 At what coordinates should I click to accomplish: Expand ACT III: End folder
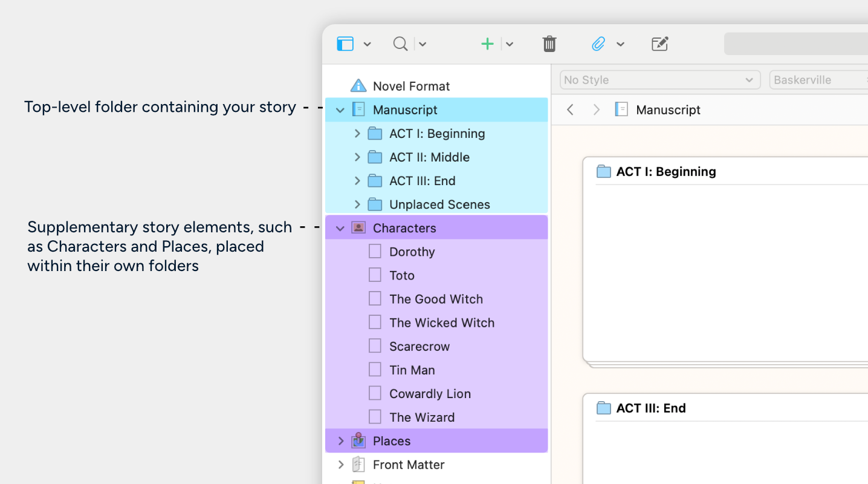[357, 181]
